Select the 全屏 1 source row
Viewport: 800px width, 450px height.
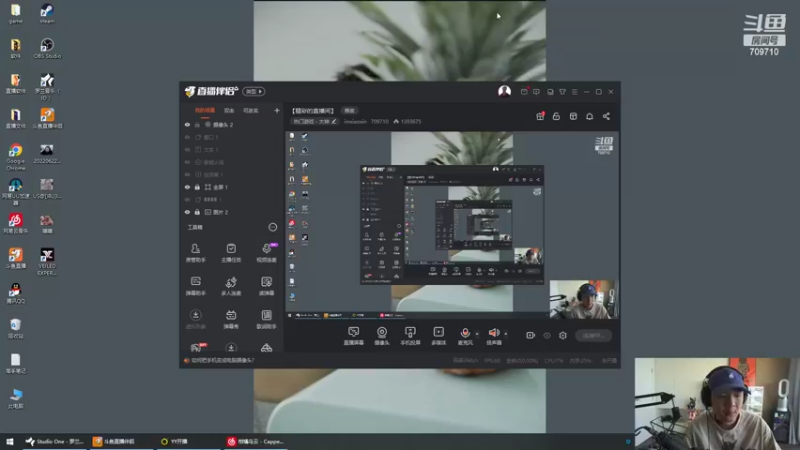pyautogui.click(x=232, y=187)
